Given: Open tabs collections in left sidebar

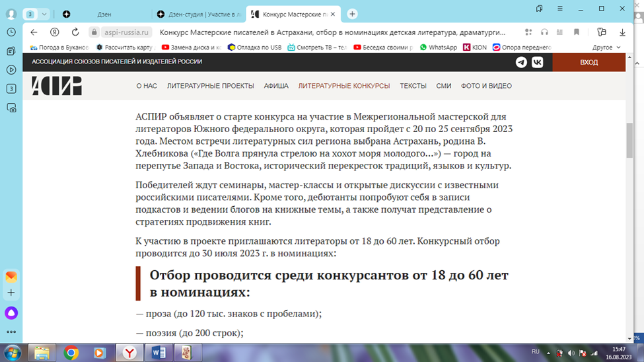Looking at the screenshot, I should click(x=11, y=51).
